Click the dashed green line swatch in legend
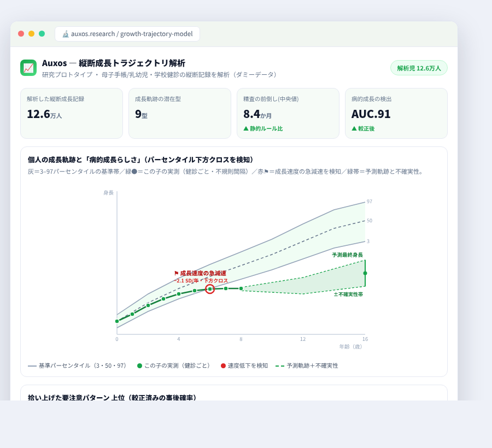This screenshot has width=492, height=448. point(280,366)
